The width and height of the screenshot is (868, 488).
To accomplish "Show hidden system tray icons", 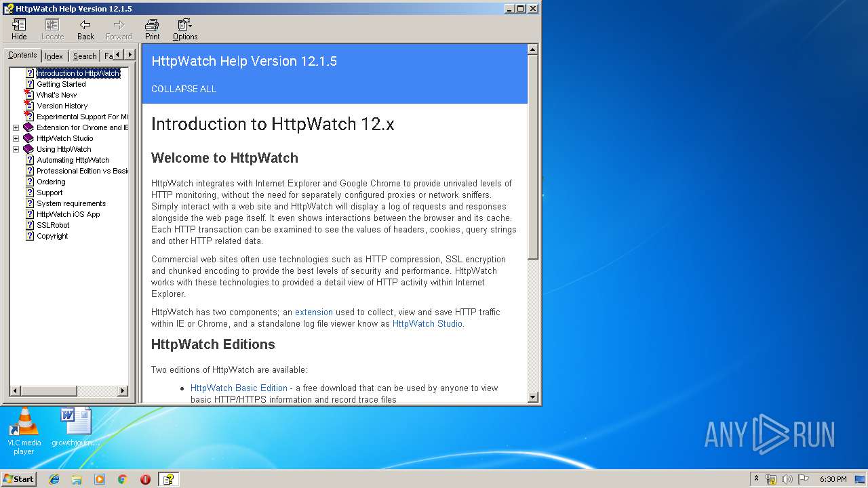I will click(756, 479).
